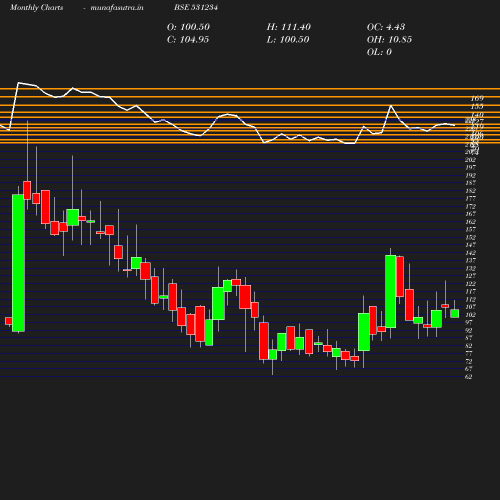The height and width of the screenshot is (500, 500).
Task: Click the 87 price axis label
Action: pos(469,338)
